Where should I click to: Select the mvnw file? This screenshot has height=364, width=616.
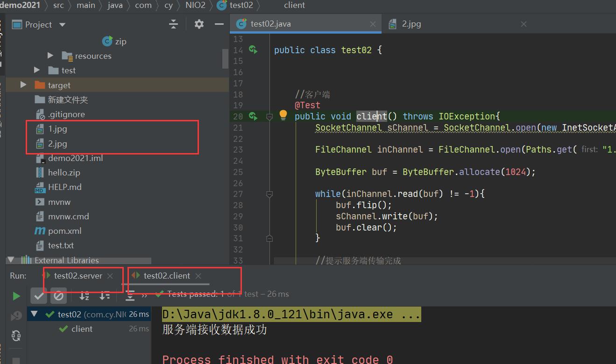click(x=53, y=202)
